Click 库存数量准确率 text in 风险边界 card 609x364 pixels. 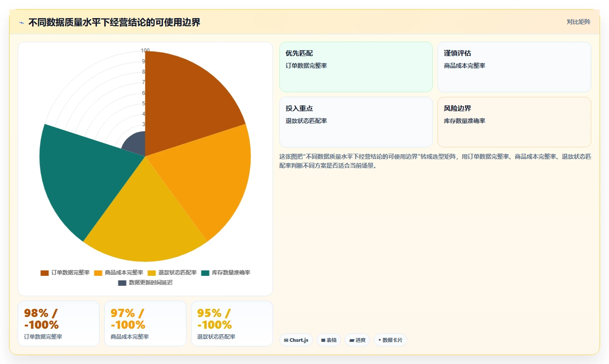[465, 121]
